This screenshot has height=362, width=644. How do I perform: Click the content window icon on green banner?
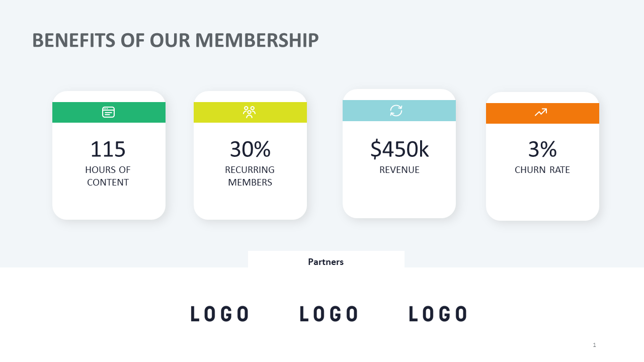point(109,112)
